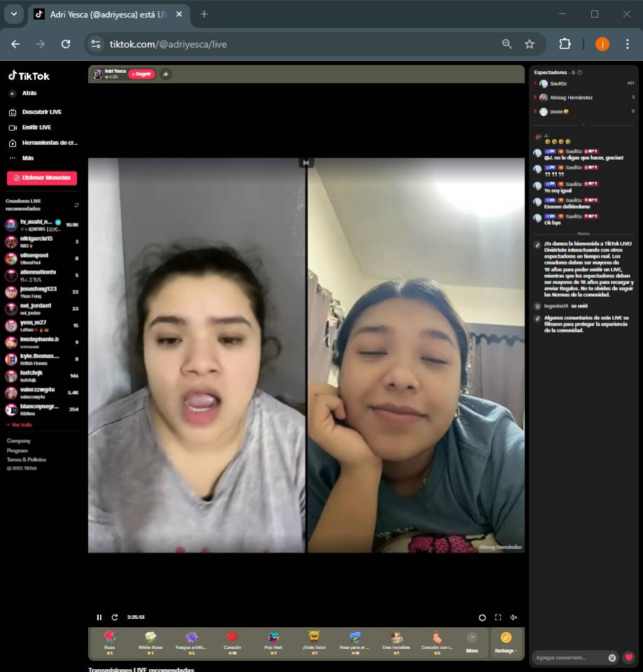The height and width of the screenshot is (672, 643).
Task: Open the Recharge coins dropdown
Action: tap(506, 640)
